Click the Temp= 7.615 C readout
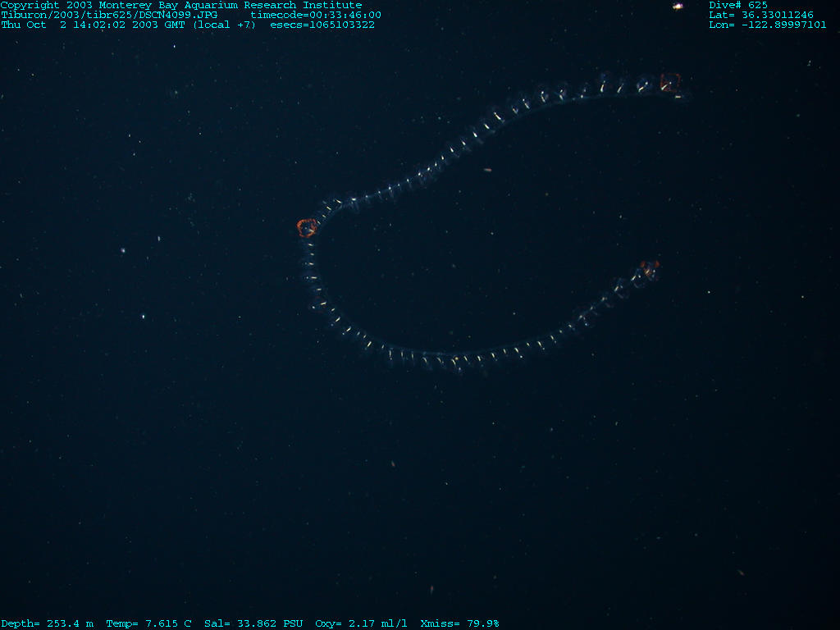The image size is (840, 630). click(x=148, y=623)
